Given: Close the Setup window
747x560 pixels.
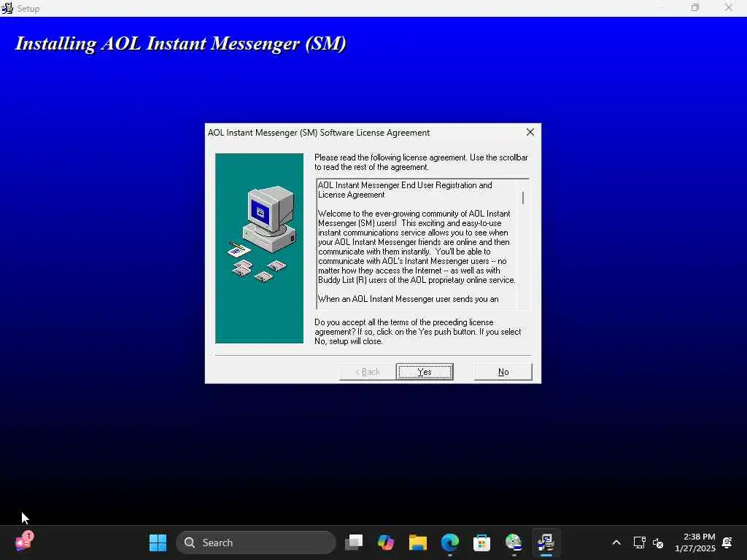Looking at the screenshot, I should coord(729,7).
